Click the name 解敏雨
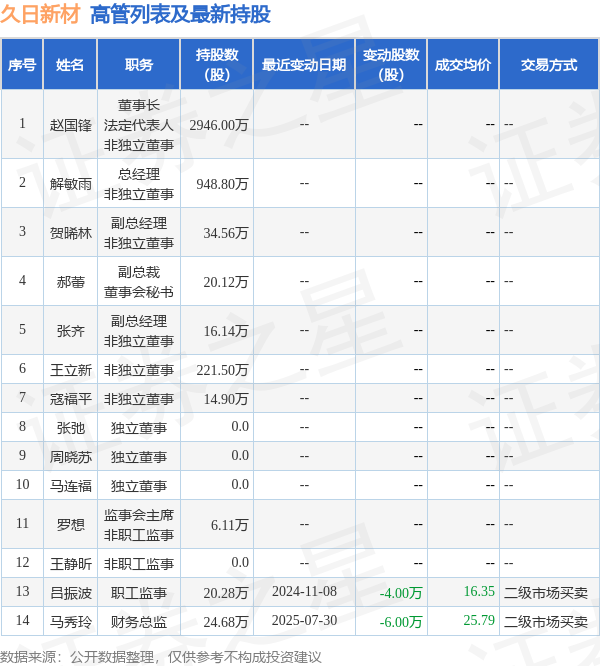Viewport: 600px width, 666px height. 70,183
